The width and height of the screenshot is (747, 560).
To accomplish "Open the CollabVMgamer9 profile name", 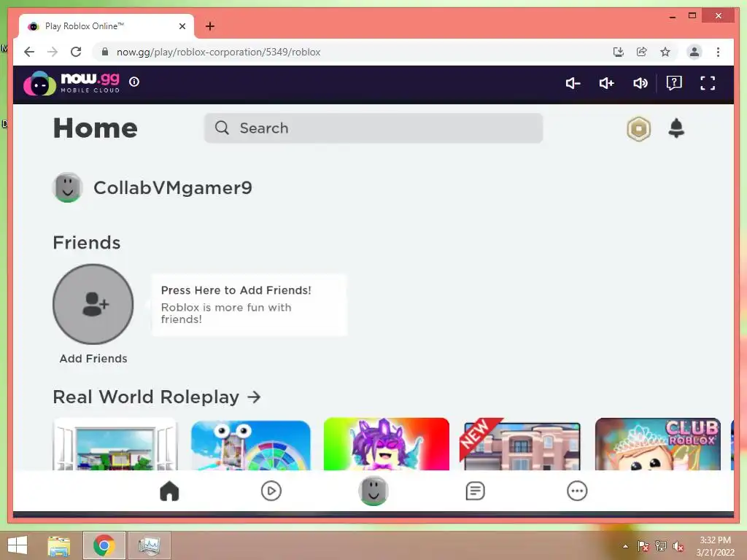I will pos(172,187).
